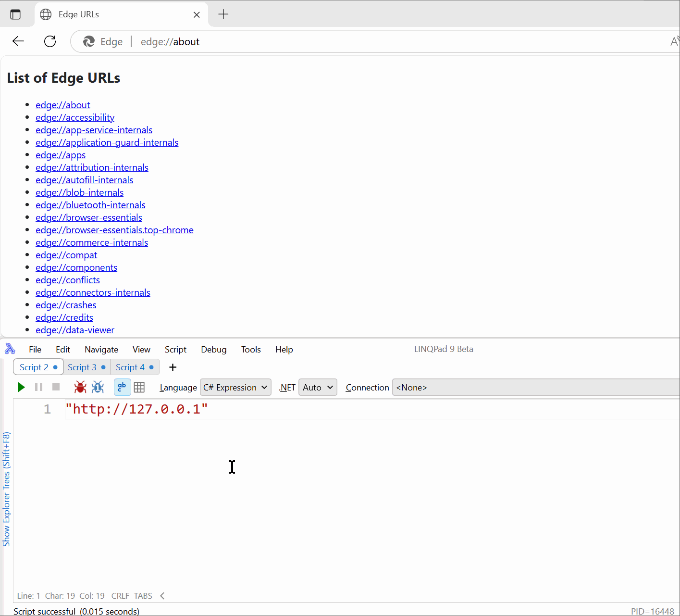Open the edge://apps link

point(61,155)
